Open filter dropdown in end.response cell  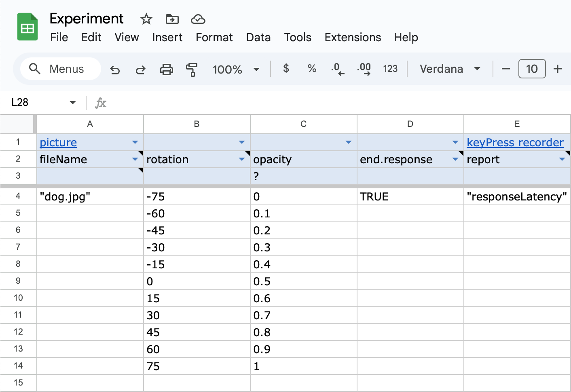[x=455, y=159]
